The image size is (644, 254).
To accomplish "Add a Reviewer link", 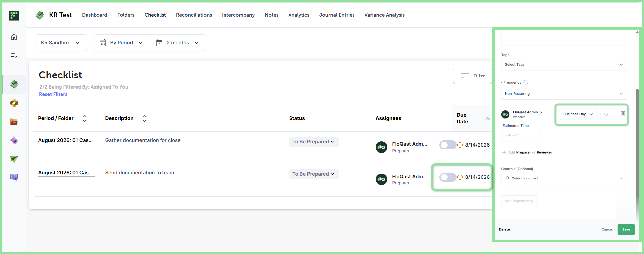I will [545, 152].
